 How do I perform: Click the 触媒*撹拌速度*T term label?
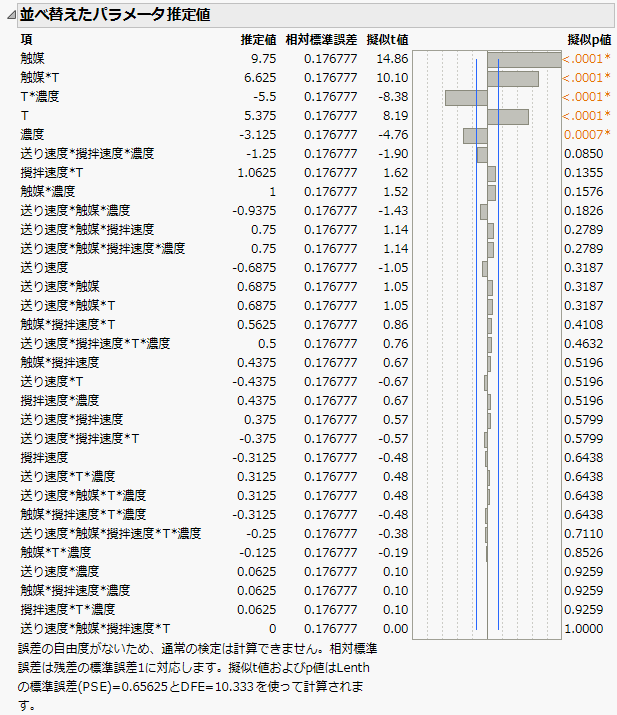click(x=68, y=325)
